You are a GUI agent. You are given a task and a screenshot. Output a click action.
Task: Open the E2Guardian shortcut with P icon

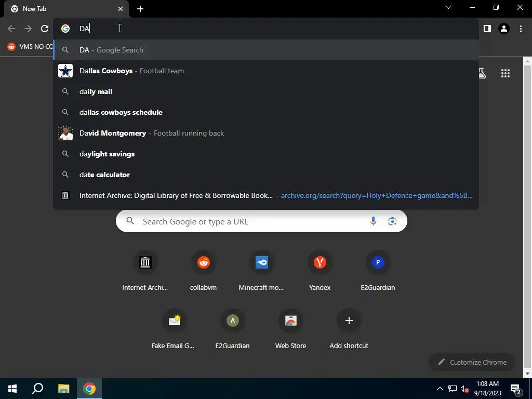coord(378,272)
